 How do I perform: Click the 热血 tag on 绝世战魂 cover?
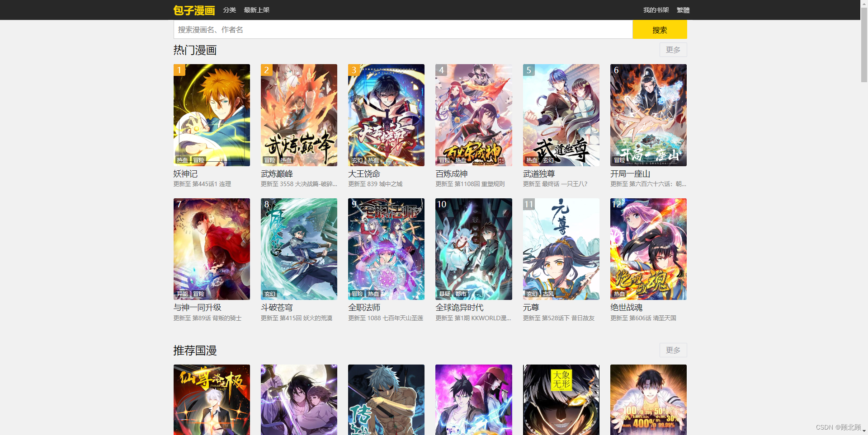619,294
